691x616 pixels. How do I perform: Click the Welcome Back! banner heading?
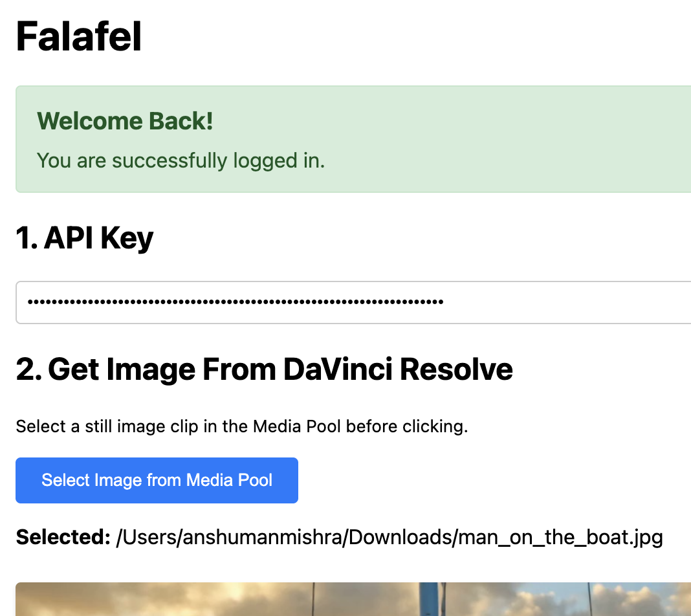click(125, 121)
